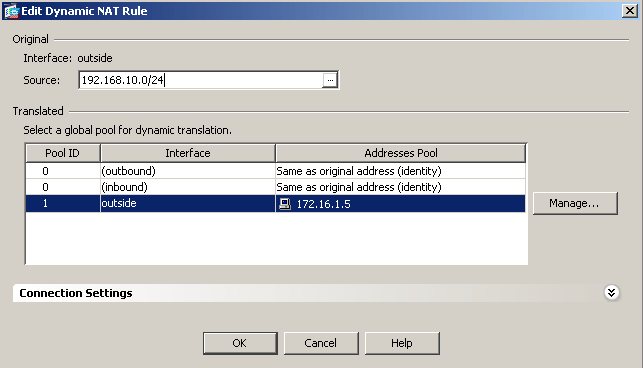Click Pool ID 0 of the inbound row
Viewport: 643px width, 368px height.
[63, 187]
